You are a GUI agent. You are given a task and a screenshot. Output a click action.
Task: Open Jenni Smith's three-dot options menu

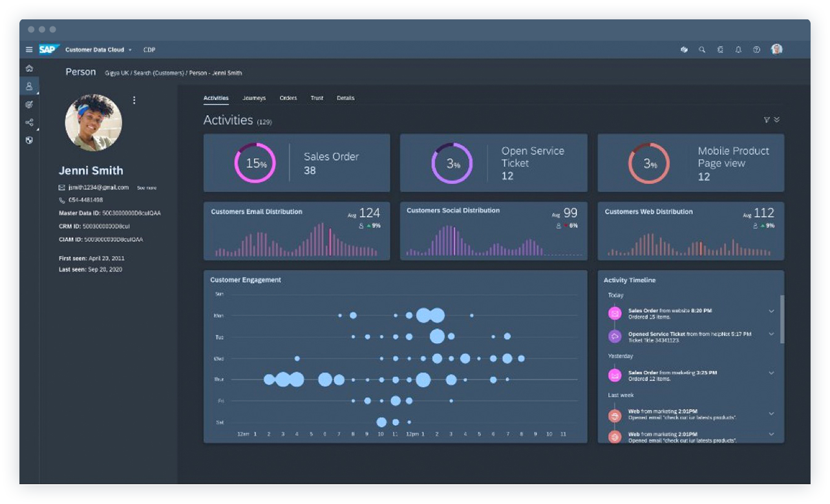[134, 100]
